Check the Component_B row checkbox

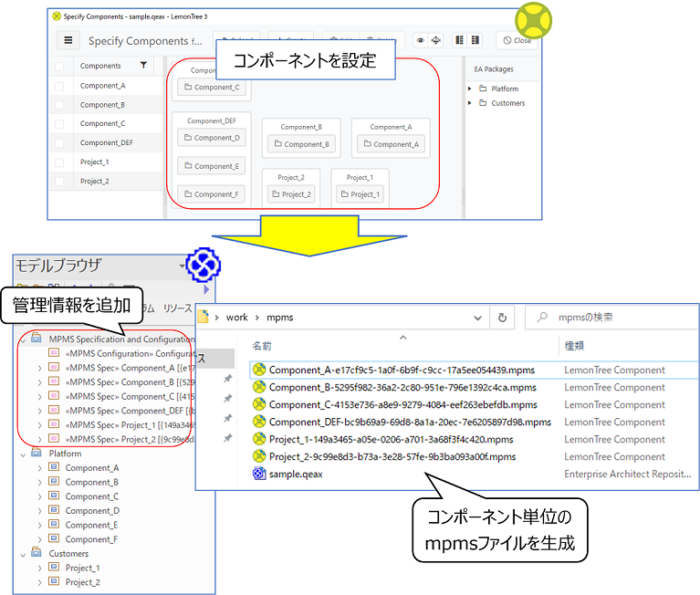click(59, 105)
